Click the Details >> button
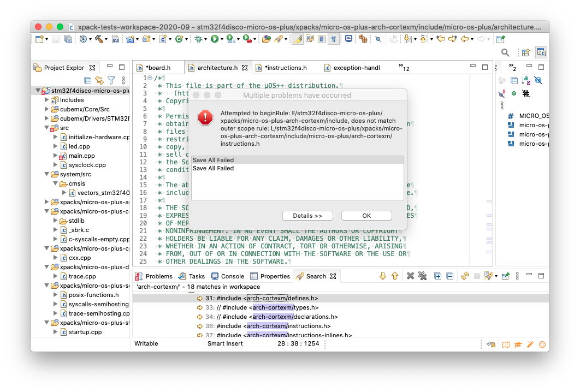Viewport: 580px width, 392px height. [307, 216]
